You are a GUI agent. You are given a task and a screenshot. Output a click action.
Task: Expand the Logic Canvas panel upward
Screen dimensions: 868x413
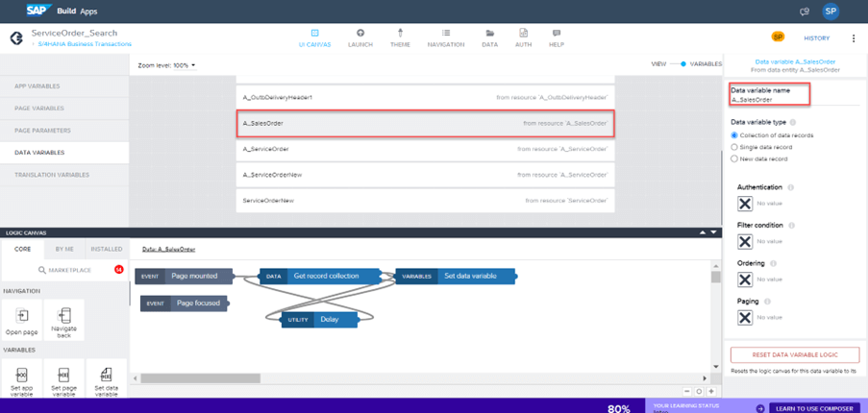(x=703, y=232)
